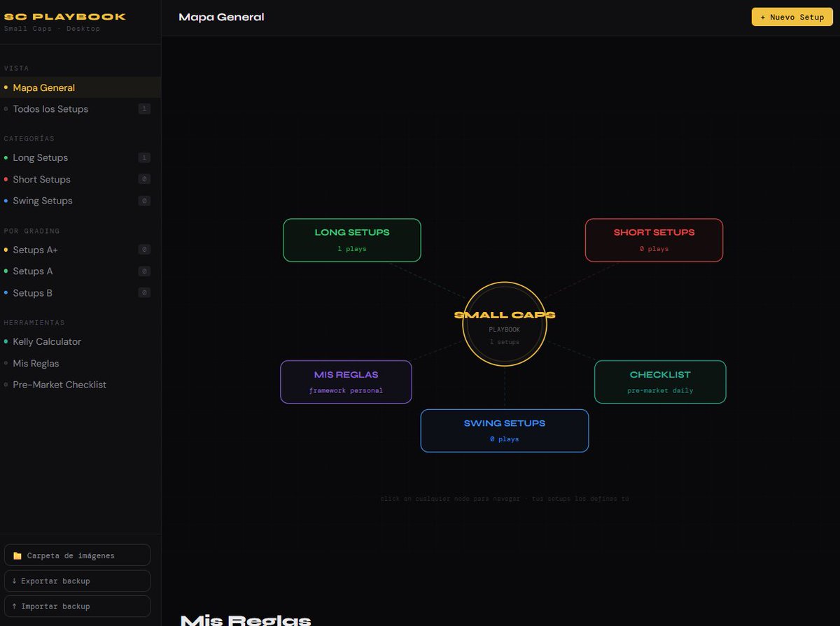Image resolution: width=840 pixels, height=626 pixels.
Task: Click the Short Setups count badge
Action: tap(144, 180)
